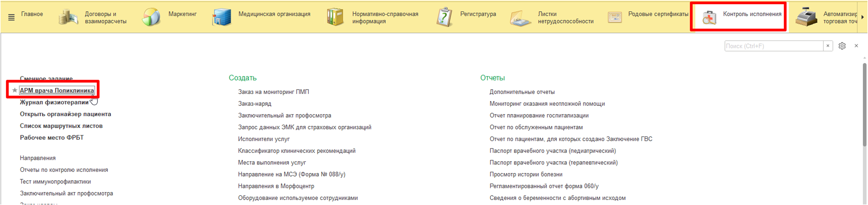Open the gear settings for the menu
Screen dimensions: 868x205
click(842, 46)
